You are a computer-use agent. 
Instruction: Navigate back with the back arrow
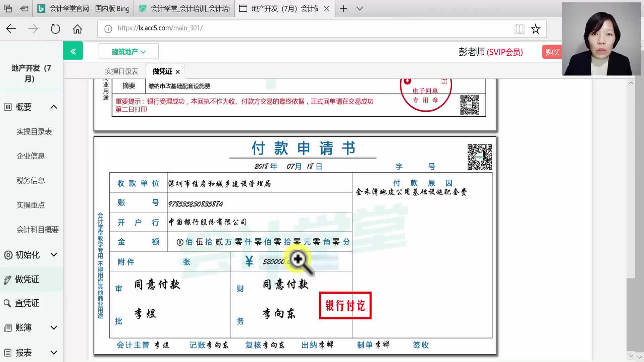11,29
